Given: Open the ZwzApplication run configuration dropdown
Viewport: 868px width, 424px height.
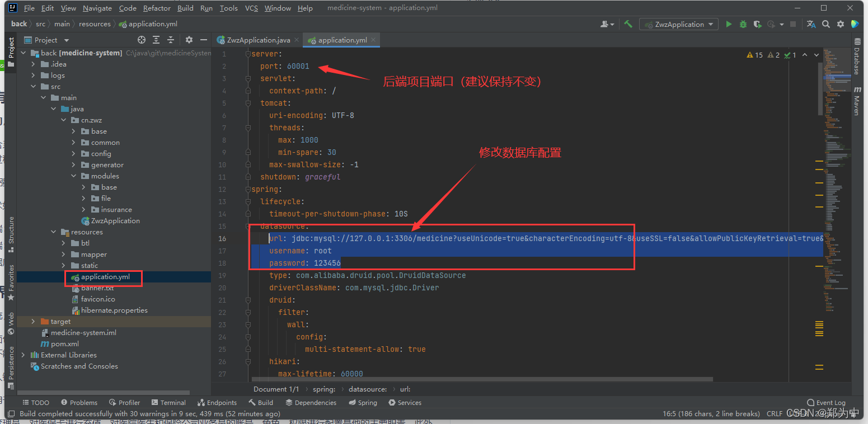Looking at the screenshot, I should 679,24.
